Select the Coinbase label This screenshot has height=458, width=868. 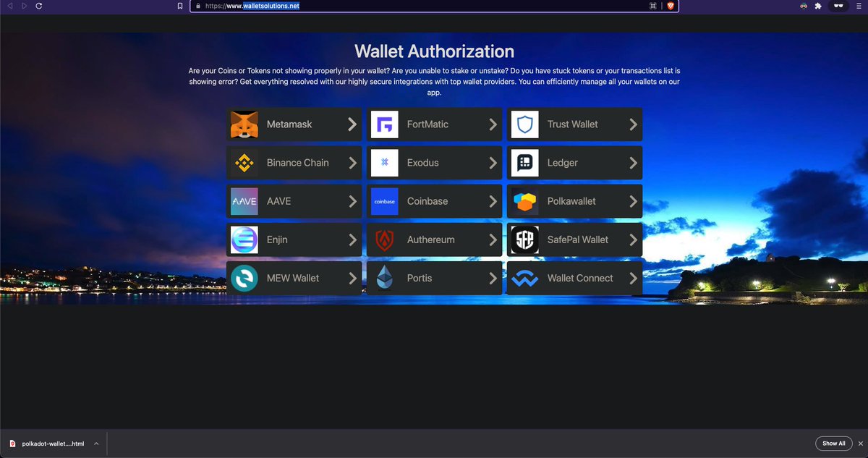tap(427, 201)
